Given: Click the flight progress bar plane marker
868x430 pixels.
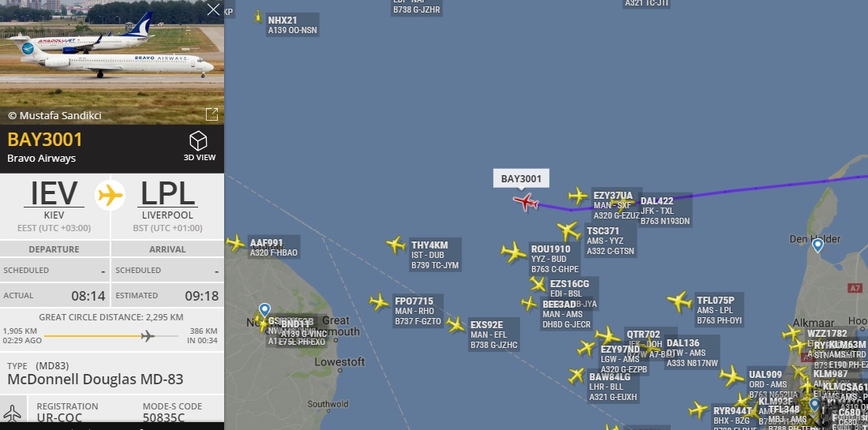Looking at the screenshot, I should click(148, 336).
